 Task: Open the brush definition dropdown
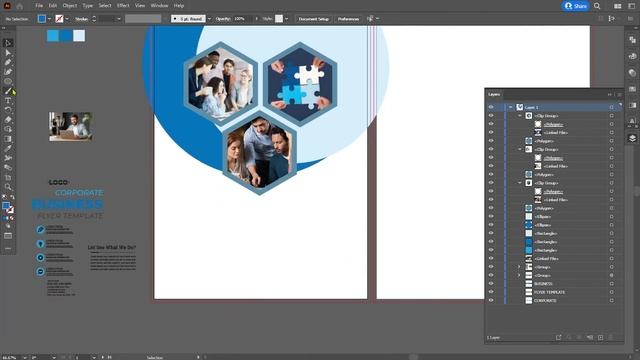(209, 19)
